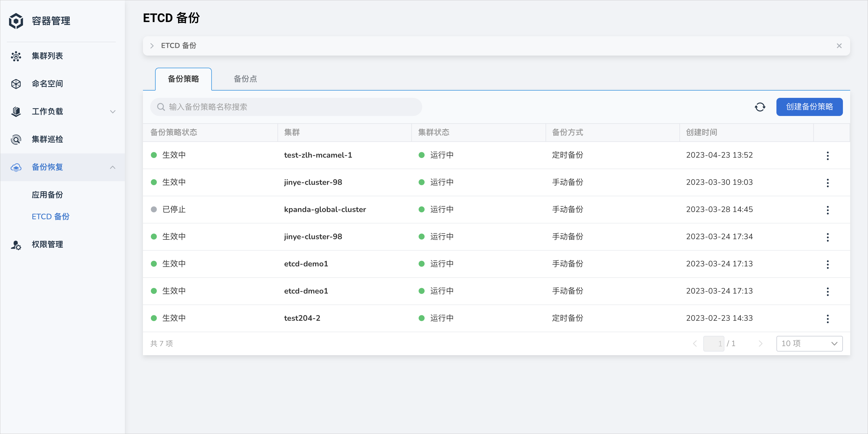Close the ETCD 备份 info banner
868x434 pixels.
point(839,46)
